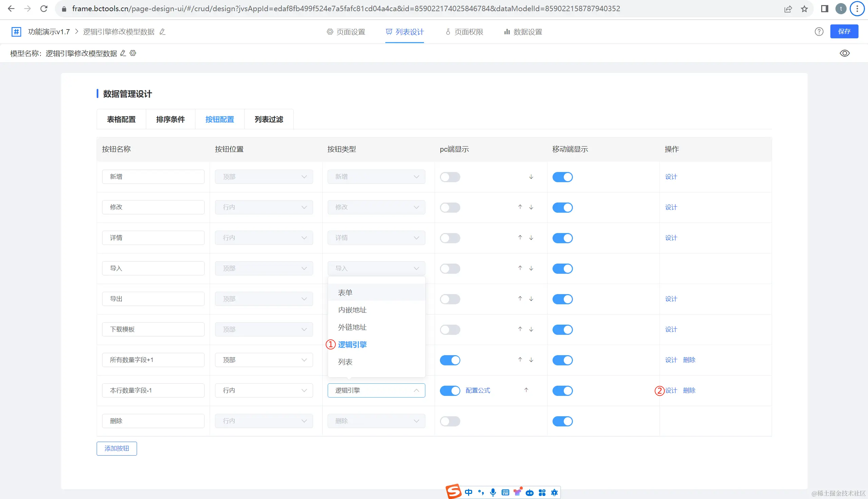Open 按钮位置 dropdown for 所有数量字段+1
This screenshot has width=868, height=499.
tap(264, 360)
